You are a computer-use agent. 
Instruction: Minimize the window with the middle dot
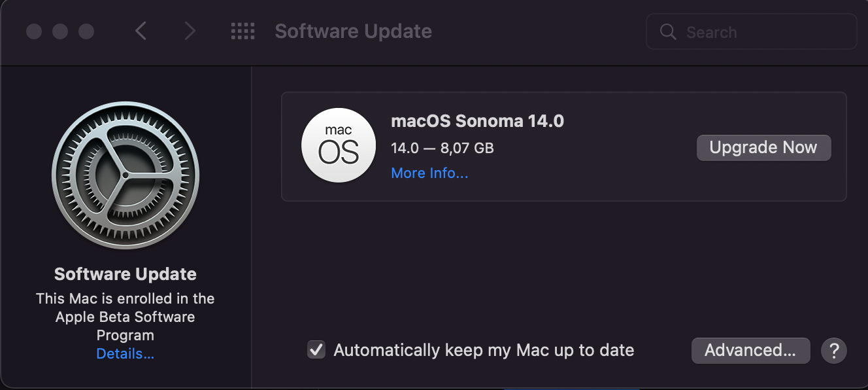[60, 31]
